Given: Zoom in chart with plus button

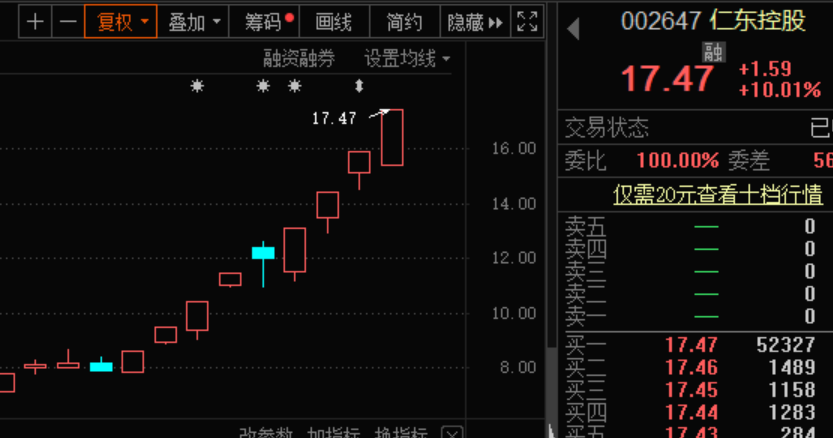Looking at the screenshot, I should (35, 22).
